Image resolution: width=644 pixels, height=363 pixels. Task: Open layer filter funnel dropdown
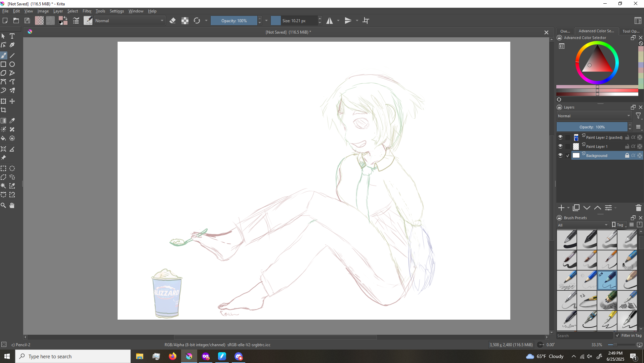tap(639, 116)
